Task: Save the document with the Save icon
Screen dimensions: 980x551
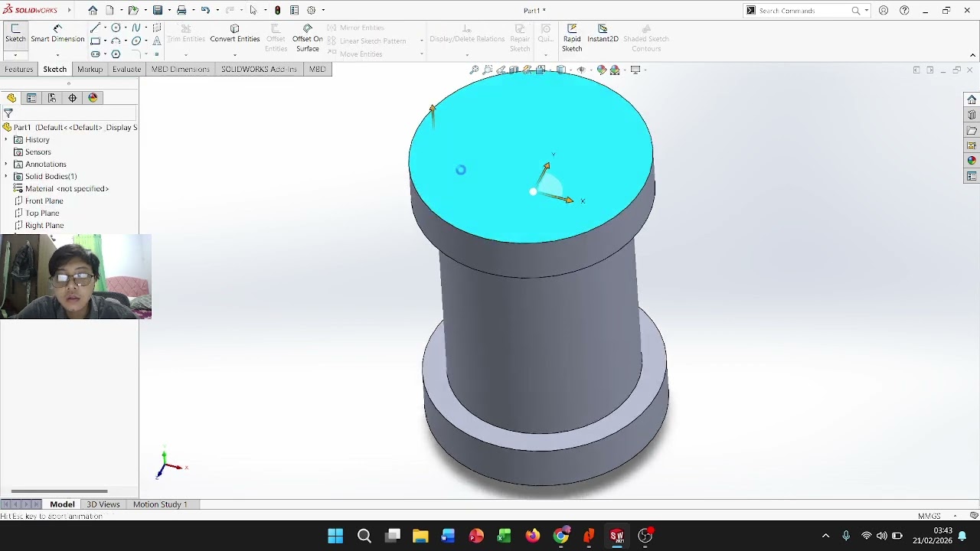Action: pos(158,11)
